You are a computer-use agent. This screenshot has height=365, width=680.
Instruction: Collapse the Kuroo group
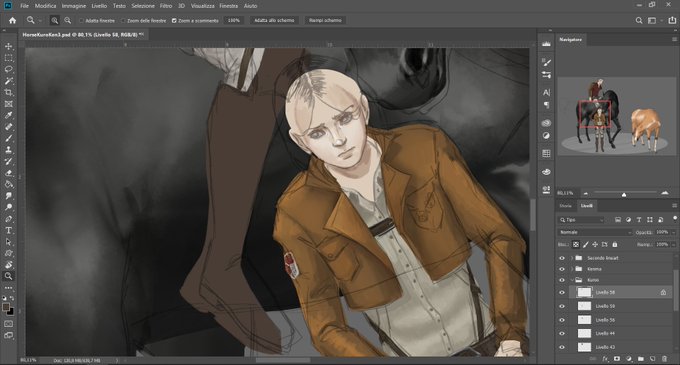[x=572, y=280]
